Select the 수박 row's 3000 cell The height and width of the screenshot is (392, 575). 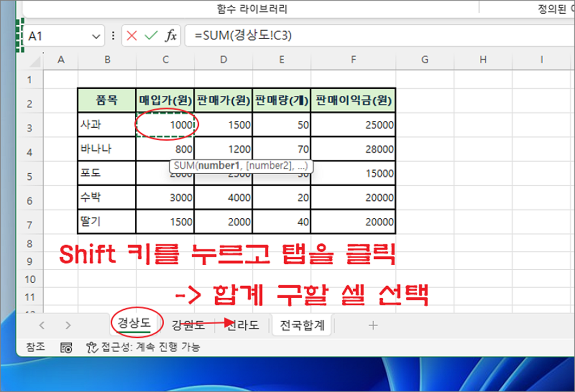[165, 198]
